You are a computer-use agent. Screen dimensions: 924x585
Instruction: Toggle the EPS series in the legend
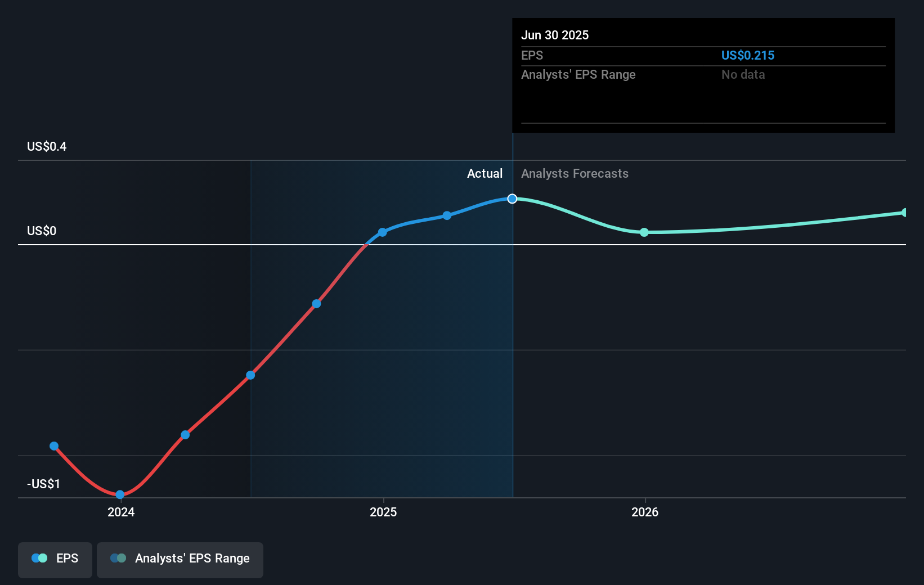[x=55, y=559]
